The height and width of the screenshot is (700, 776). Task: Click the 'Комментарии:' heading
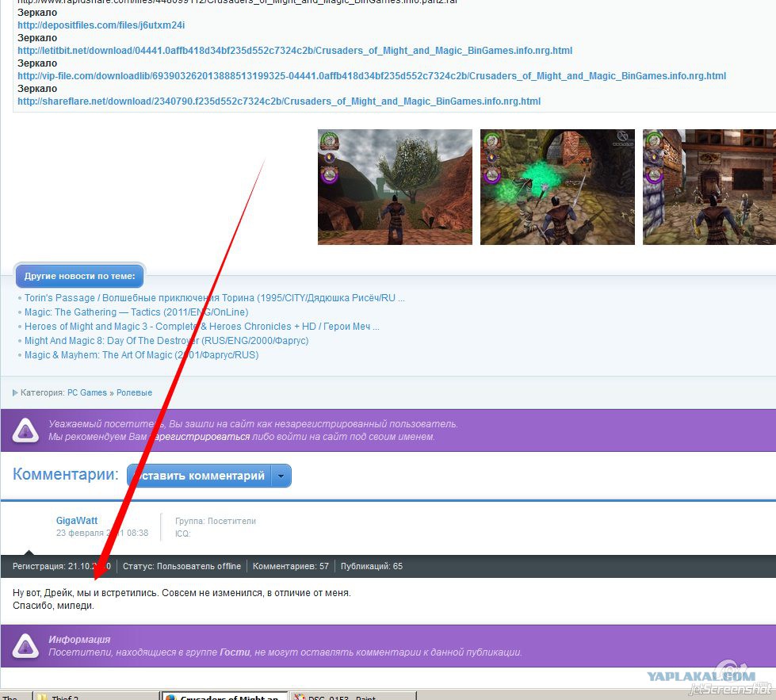(x=66, y=474)
